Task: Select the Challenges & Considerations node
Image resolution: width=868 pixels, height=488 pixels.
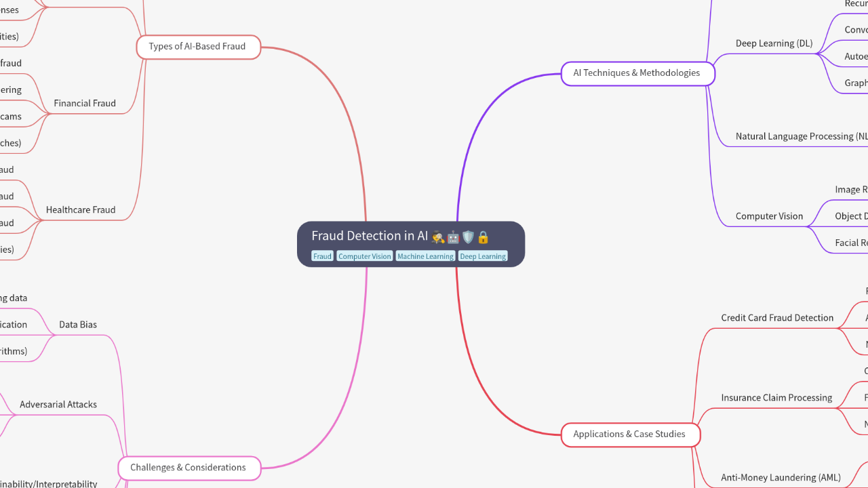Action: click(x=189, y=468)
